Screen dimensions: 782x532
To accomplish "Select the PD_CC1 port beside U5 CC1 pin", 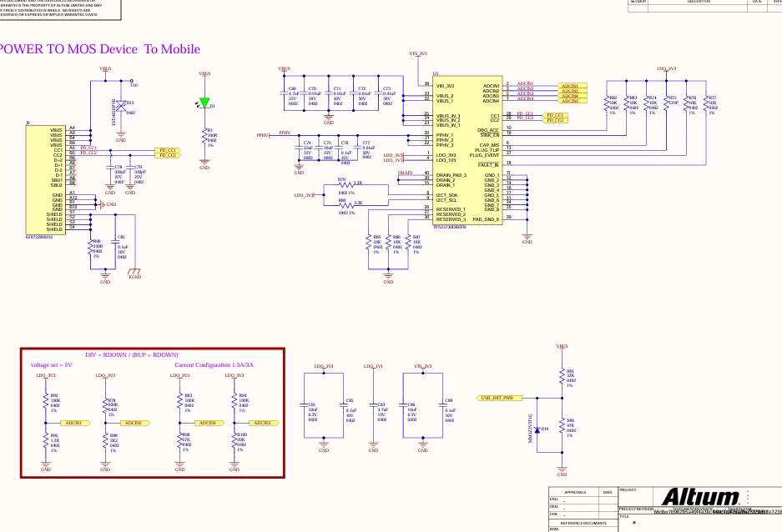I will point(555,115).
